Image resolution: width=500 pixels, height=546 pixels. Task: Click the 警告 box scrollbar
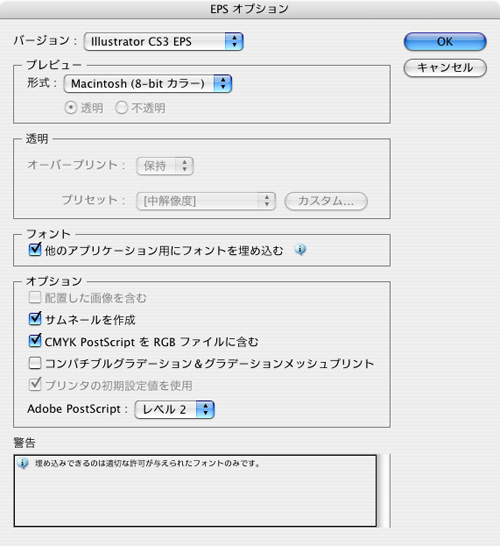pyautogui.click(x=384, y=491)
